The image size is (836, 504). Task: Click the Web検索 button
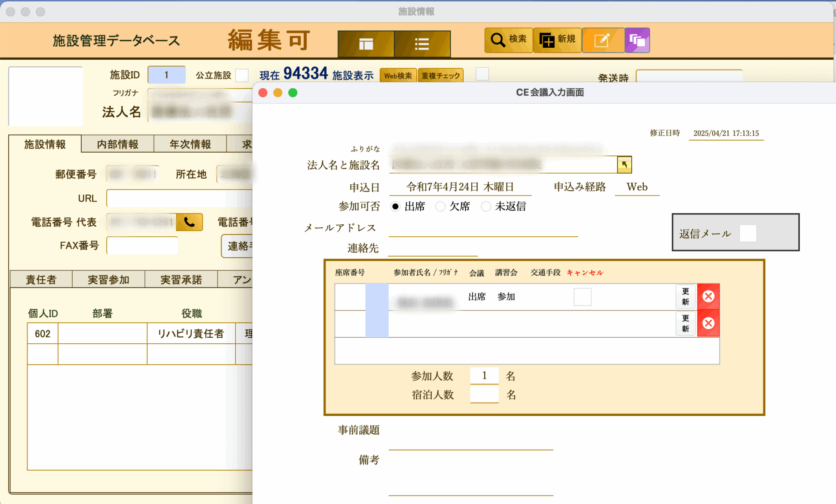pos(398,76)
